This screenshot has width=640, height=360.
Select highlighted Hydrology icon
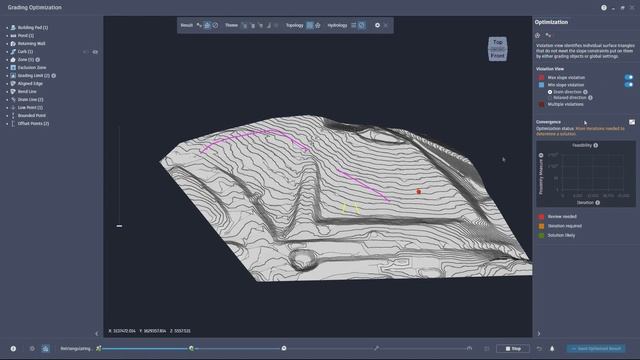(361, 25)
